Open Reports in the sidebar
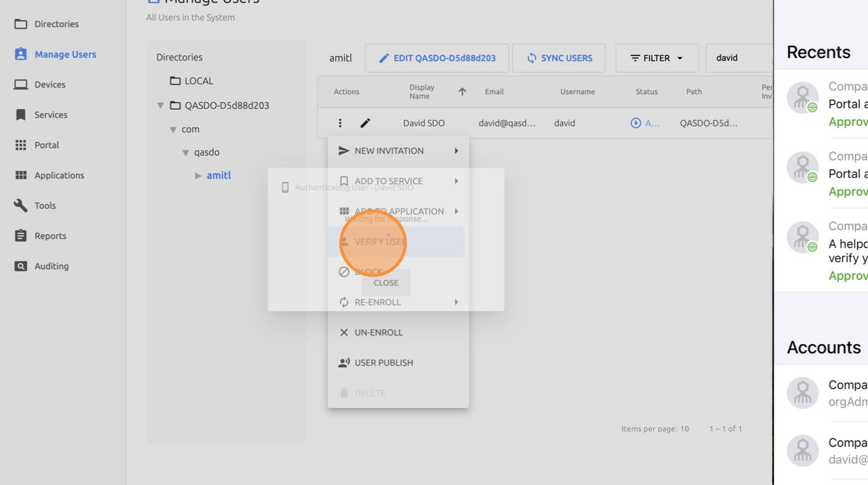 (40, 236)
